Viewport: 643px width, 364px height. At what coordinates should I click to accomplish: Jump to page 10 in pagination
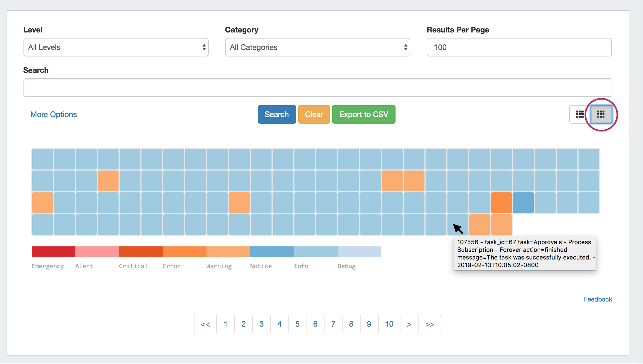[389, 324]
